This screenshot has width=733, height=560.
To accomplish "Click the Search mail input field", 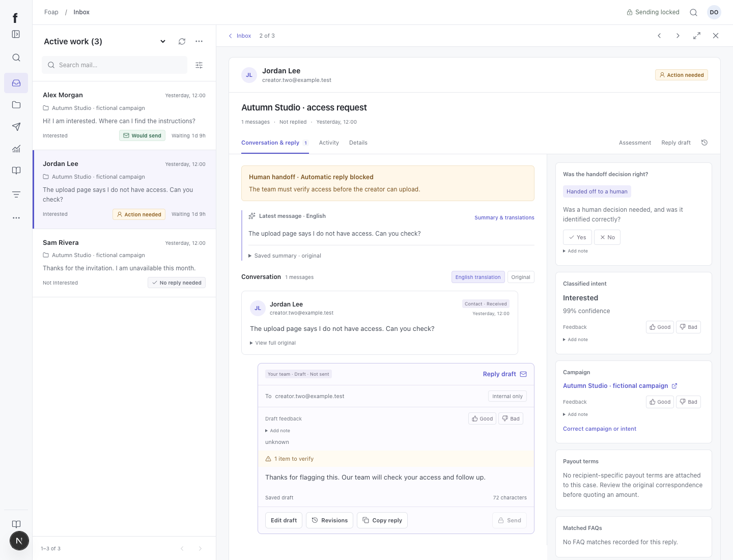I will click(x=115, y=65).
